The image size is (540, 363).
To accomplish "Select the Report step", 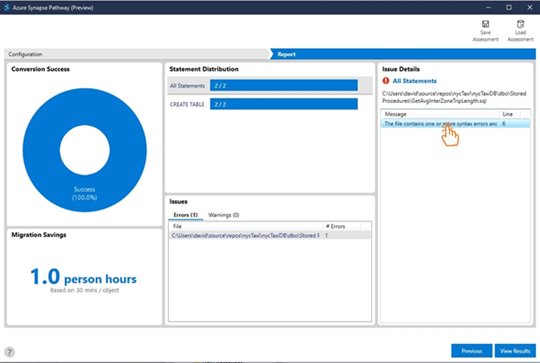I will pos(403,54).
